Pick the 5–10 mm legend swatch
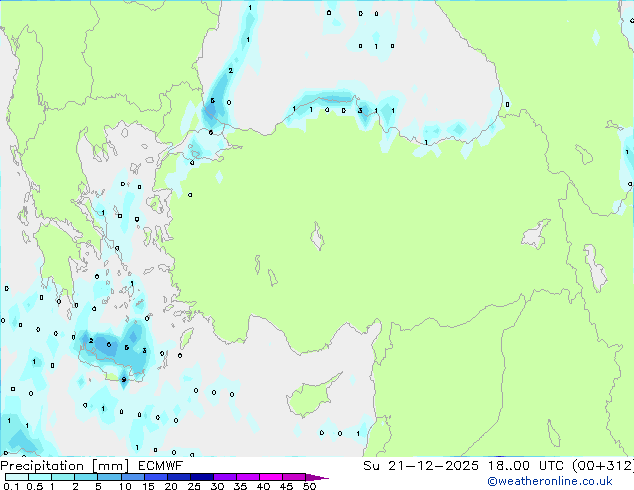The width and height of the screenshot is (634, 490). click(x=110, y=477)
